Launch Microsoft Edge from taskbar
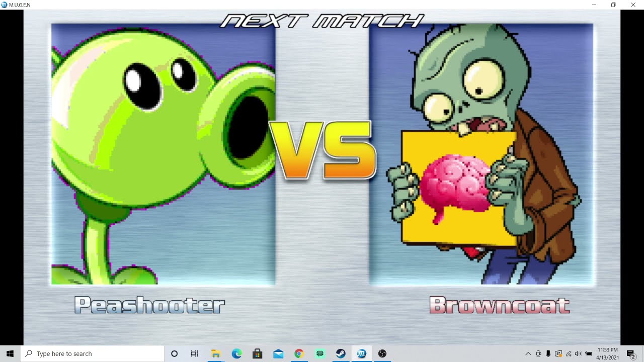 [x=236, y=353]
